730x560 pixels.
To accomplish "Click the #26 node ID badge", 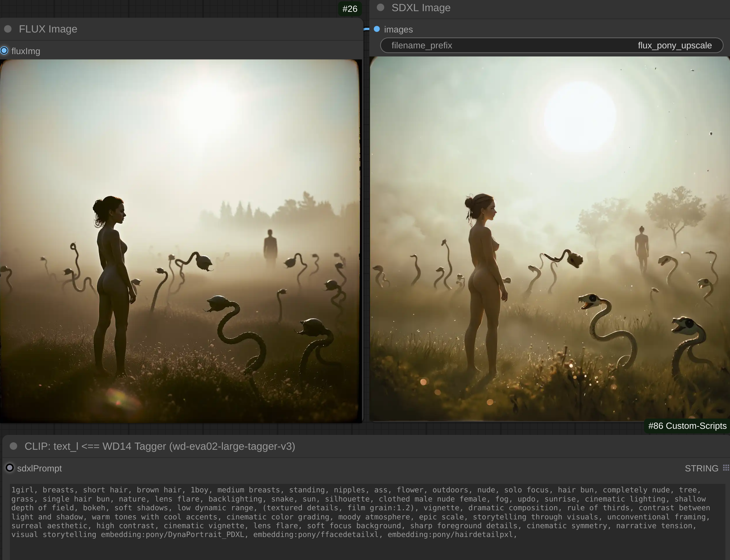I will point(349,9).
